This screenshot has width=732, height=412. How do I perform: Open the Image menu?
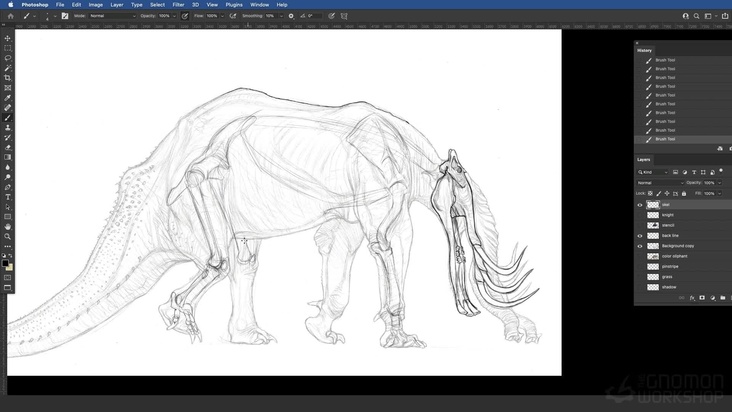96,5
